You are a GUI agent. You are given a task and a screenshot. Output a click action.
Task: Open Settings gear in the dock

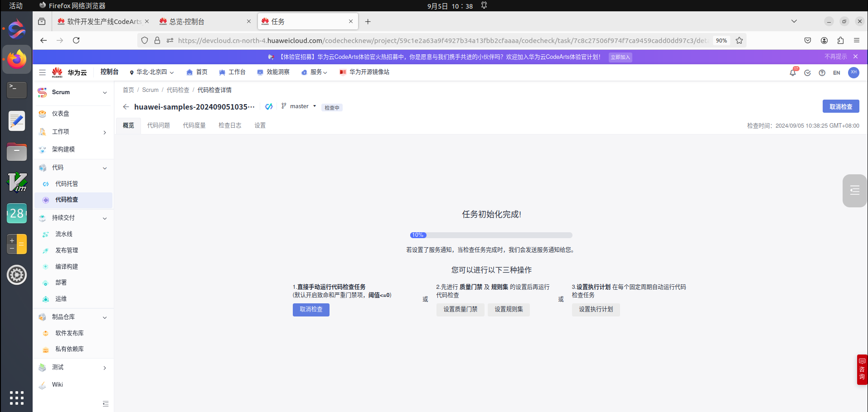click(17, 275)
